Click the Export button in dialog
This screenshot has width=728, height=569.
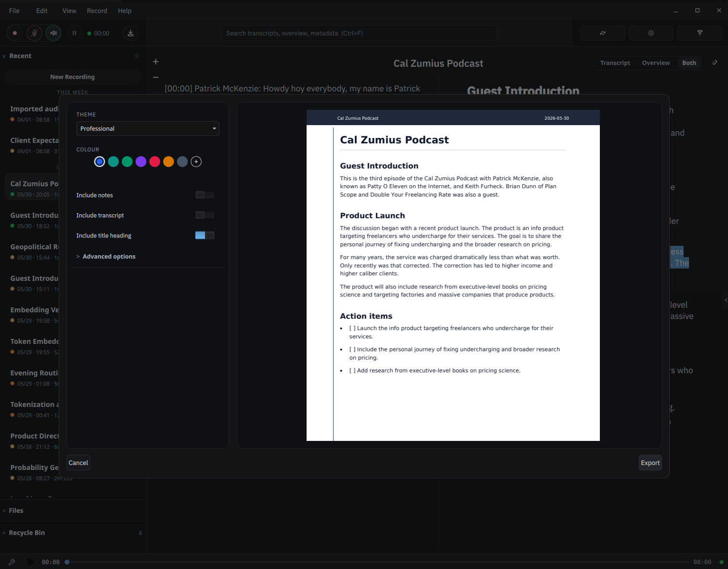(650, 463)
